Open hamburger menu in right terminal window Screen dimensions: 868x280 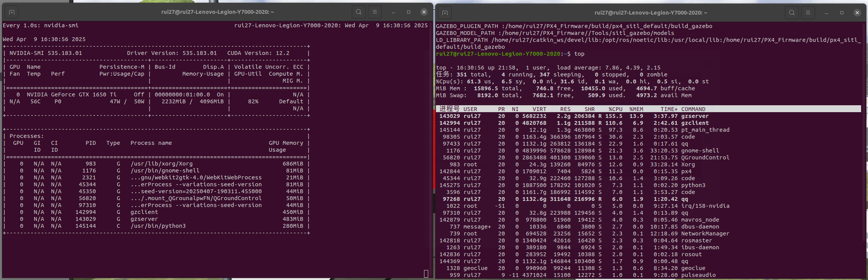(x=808, y=13)
